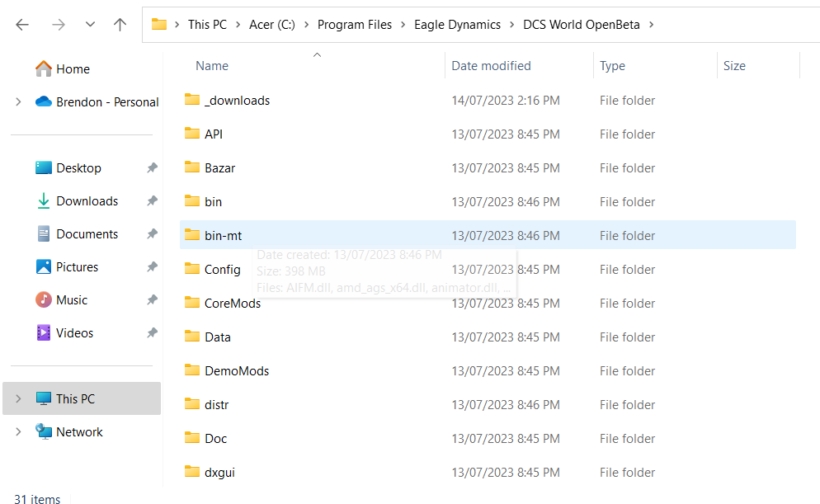Select the bin-mt folder name
The image size is (820, 504).
coord(224,236)
